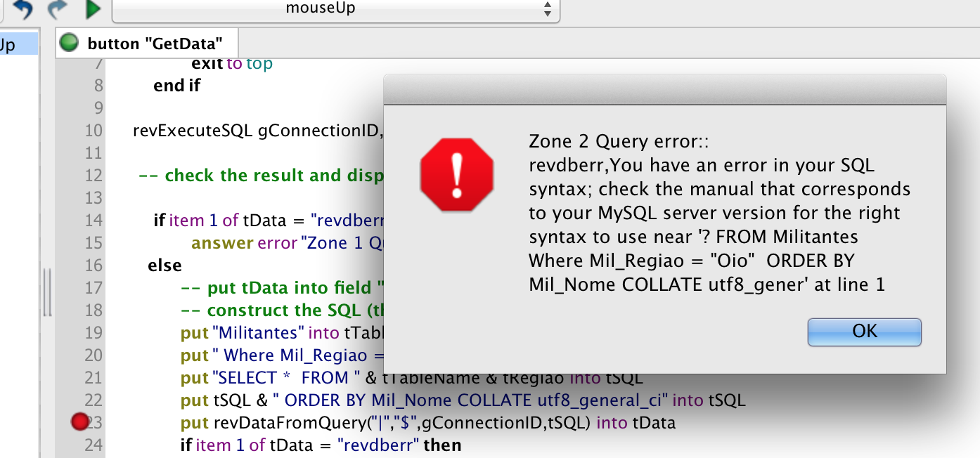Set a breakpoint in the line 22 gutter
Viewport: 980px width, 458px height.
pyautogui.click(x=79, y=400)
